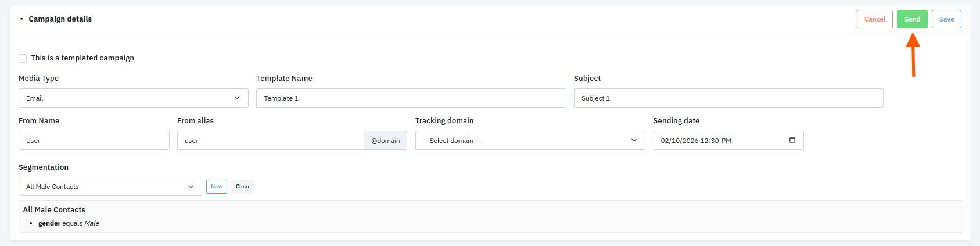Open the calendar picker in Sending date

click(x=792, y=140)
